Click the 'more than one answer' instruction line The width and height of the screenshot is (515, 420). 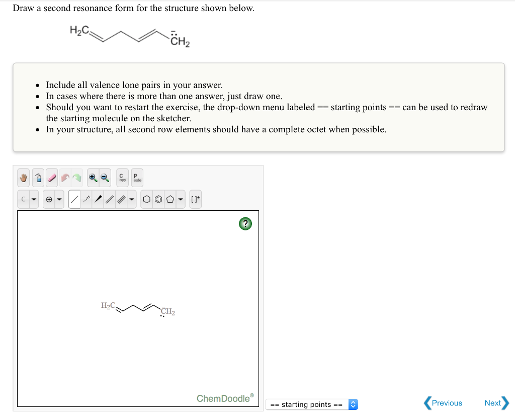[x=164, y=96]
